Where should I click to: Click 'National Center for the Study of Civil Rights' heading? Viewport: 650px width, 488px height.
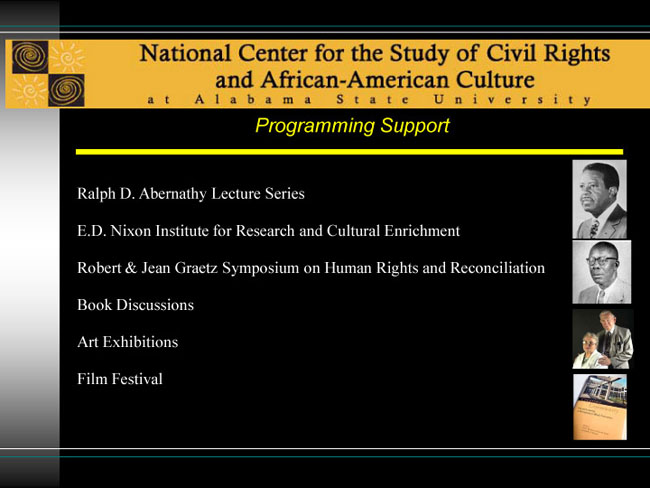point(375,53)
